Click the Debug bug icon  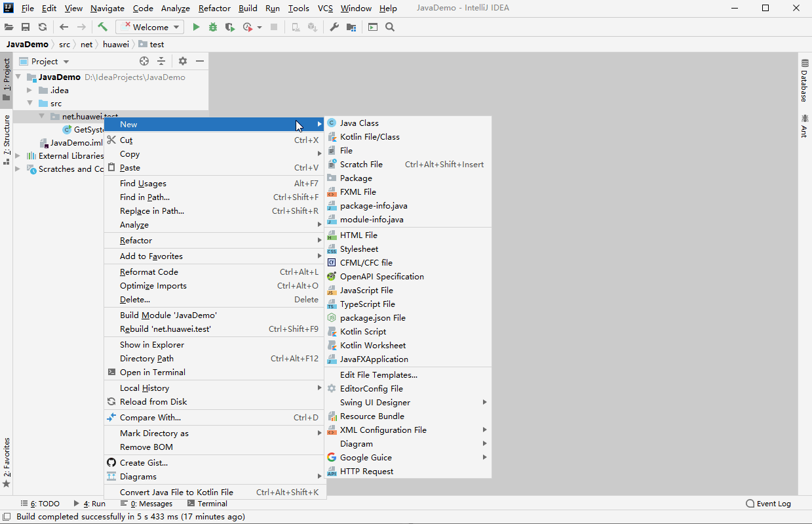[213, 27]
